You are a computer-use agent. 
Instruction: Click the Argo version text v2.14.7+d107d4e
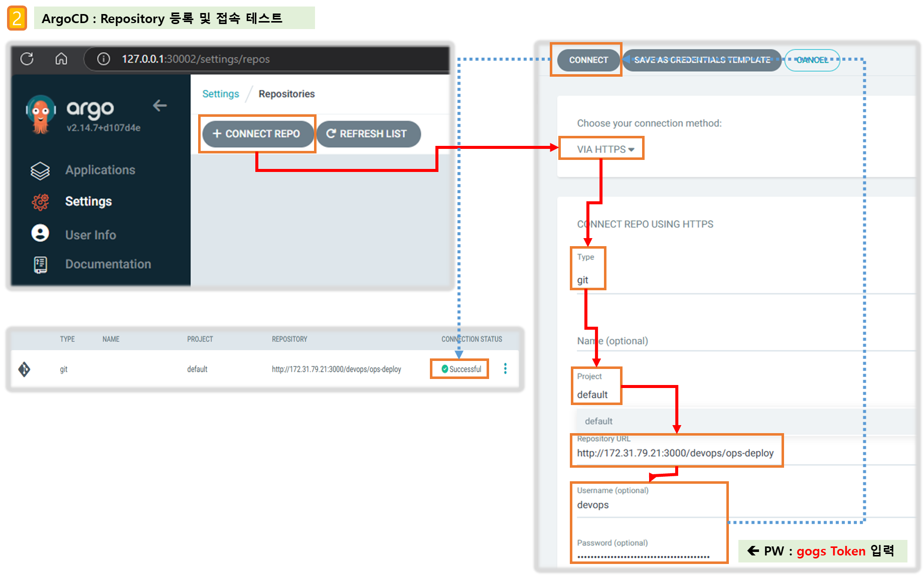[103, 128]
